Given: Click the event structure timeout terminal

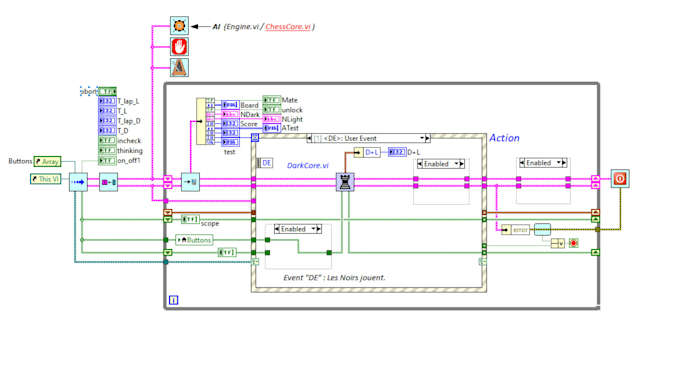Looking at the screenshot, I should (x=255, y=137).
